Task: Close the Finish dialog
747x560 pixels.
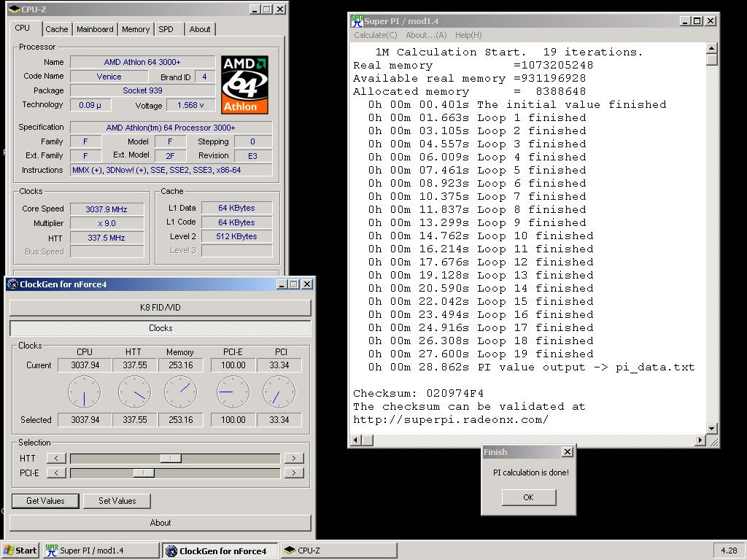Action: (x=567, y=452)
